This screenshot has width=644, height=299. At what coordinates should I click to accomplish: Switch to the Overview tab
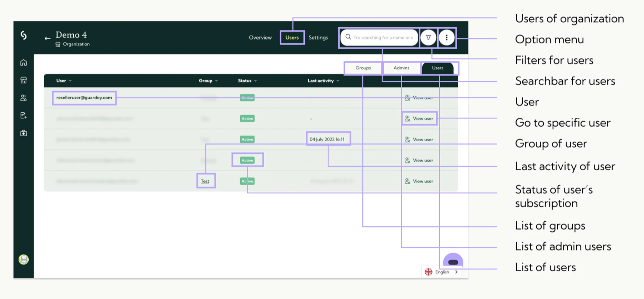coord(260,37)
